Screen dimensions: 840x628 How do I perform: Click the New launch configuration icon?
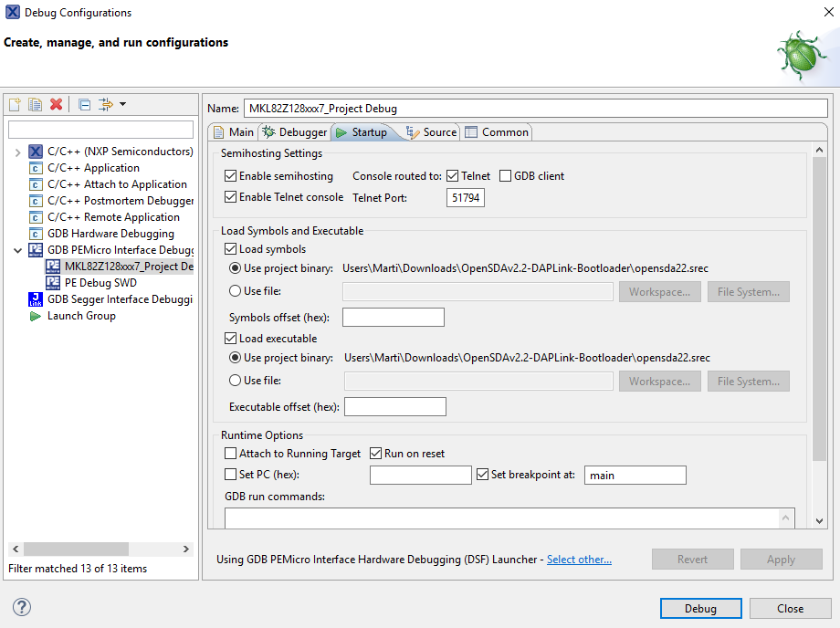pos(15,105)
